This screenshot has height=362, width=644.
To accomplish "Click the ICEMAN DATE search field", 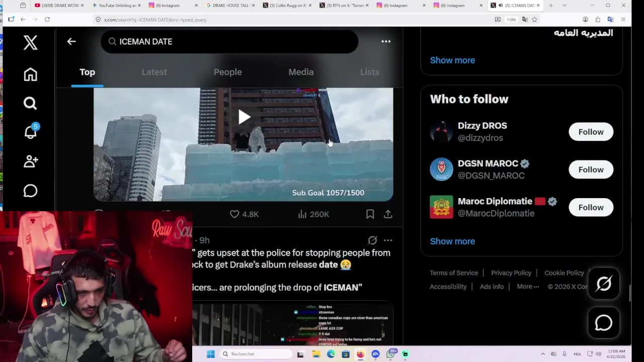I will [229, 42].
